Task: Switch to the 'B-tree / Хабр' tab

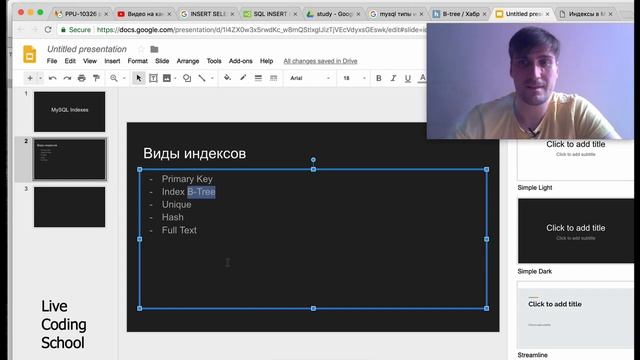Action: pos(460,14)
